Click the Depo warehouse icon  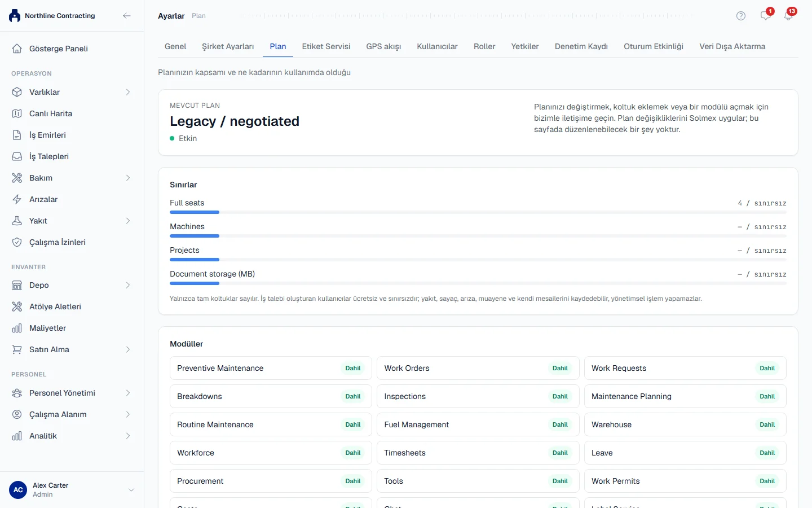point(17,285)
